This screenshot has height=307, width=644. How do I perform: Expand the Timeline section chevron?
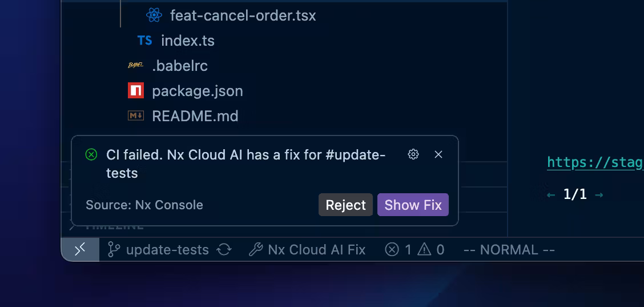tap(72, 226)
